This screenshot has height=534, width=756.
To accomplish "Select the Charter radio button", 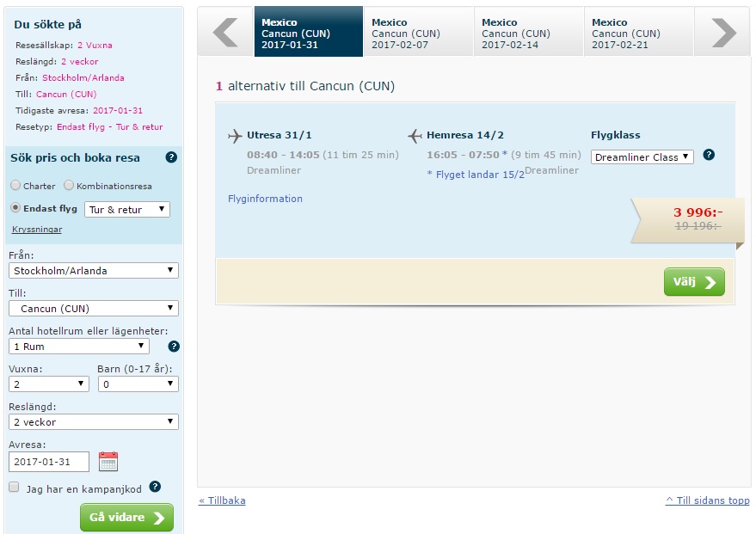I will (x=15, y=185).
